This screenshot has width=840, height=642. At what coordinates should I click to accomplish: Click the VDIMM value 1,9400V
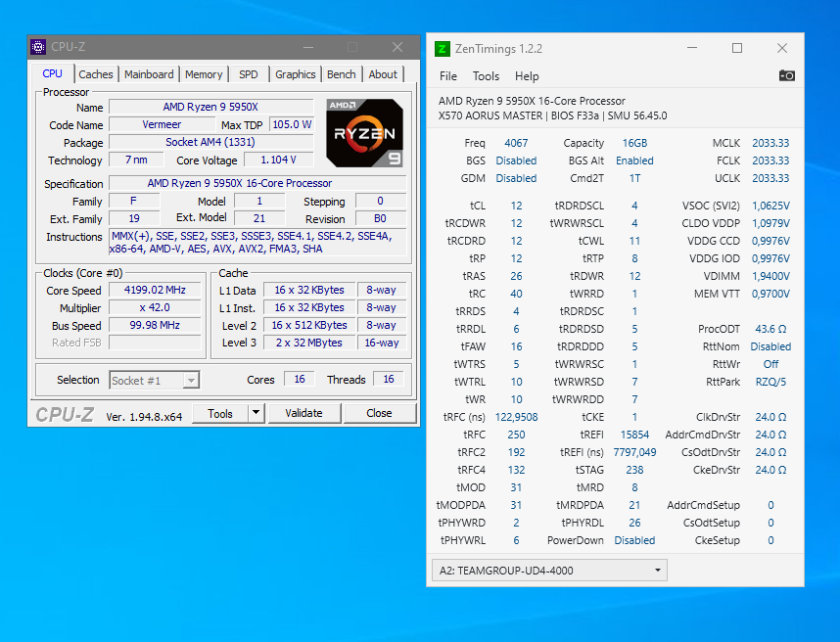coord(770,276)
